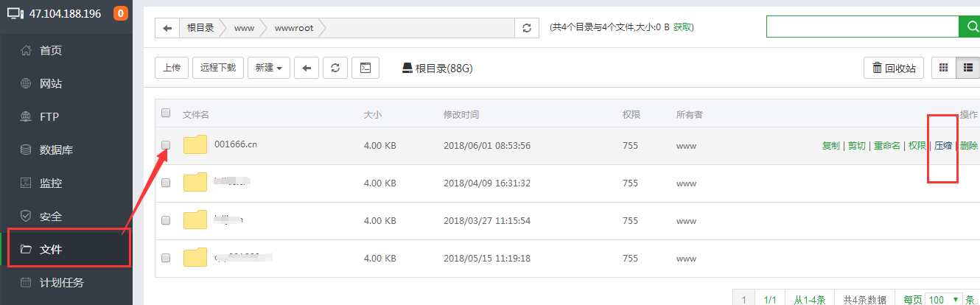The image size is (980, 305).
Task: Focus the search input field
Action: click(862, 27)
